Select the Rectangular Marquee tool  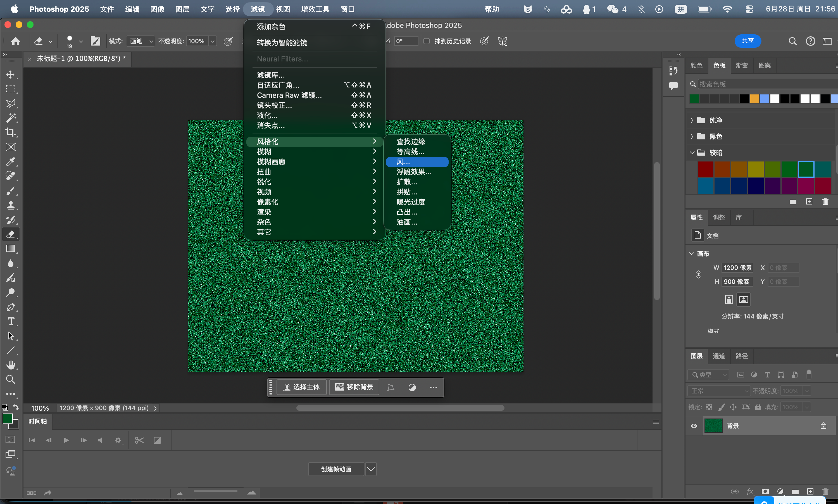pos(11,89)
